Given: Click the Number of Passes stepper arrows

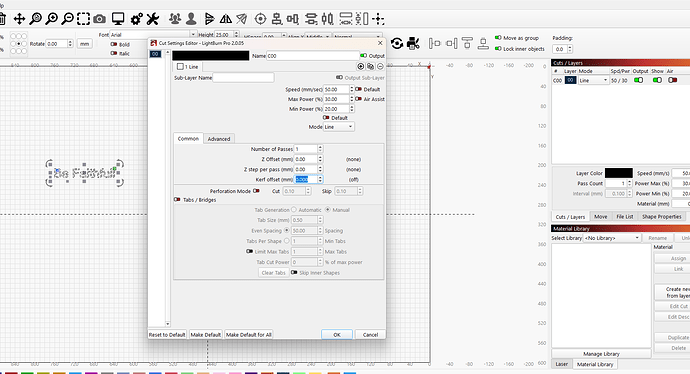Looking at the screenshot, I should tap(320, 149).
